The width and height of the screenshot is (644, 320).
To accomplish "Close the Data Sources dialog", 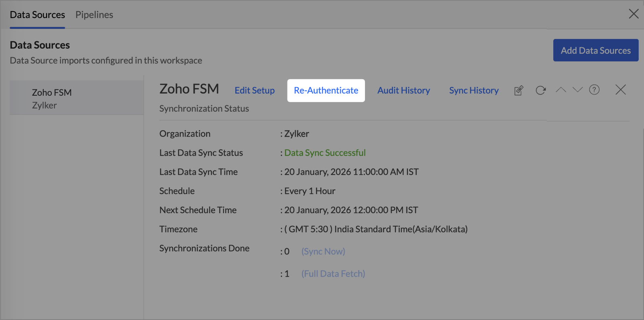I will click(634, 14).
